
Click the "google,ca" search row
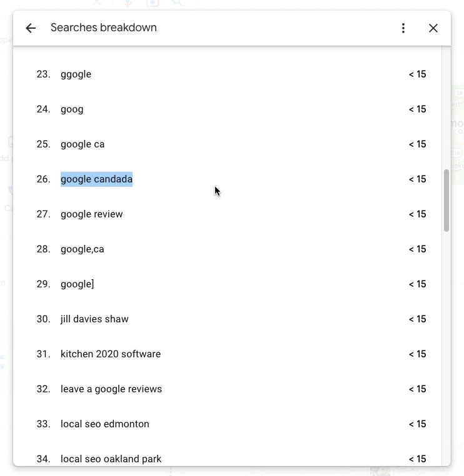pyautogui.click(x=83, y=249)
